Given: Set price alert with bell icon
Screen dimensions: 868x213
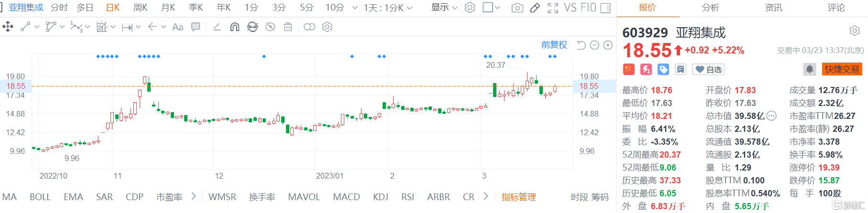Looking at the screenshot, I should 810,69.
